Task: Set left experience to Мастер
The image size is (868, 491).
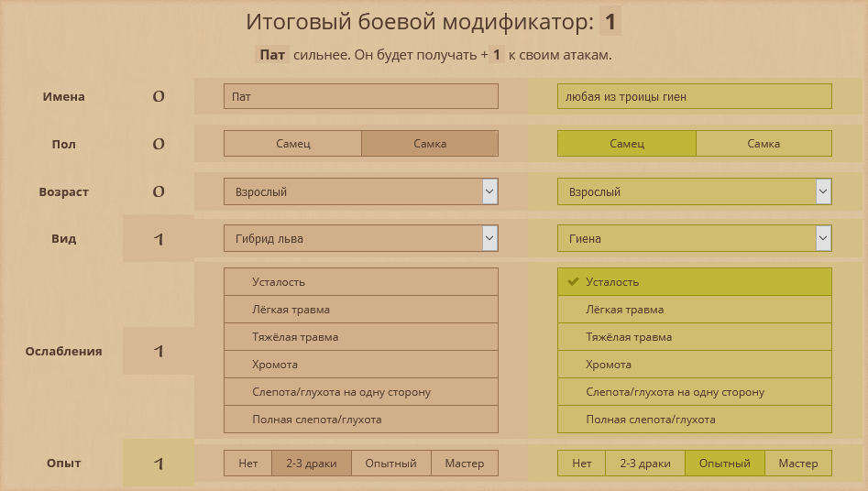Action: pos(465,464)
